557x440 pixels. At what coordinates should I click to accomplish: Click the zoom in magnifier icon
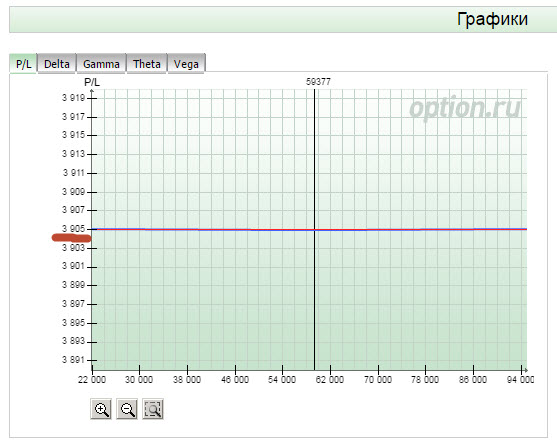(x=101, y=409)
